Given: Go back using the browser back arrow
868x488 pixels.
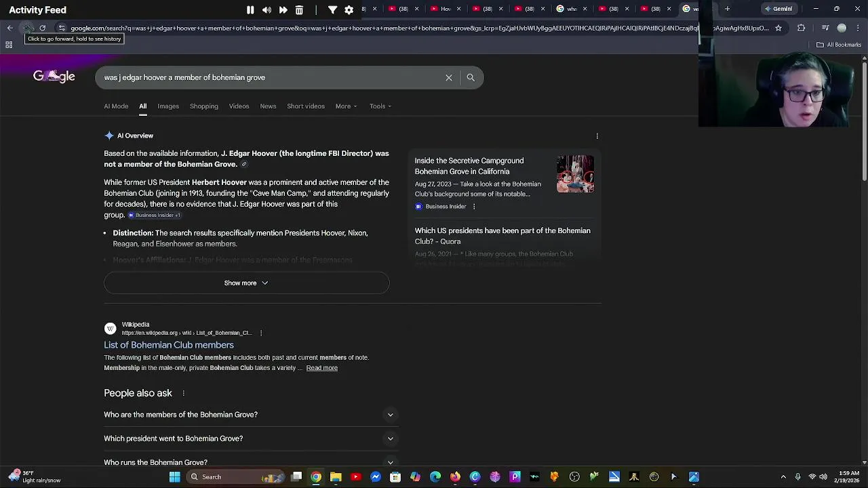Looking at the screenshot, I should 9,28.
